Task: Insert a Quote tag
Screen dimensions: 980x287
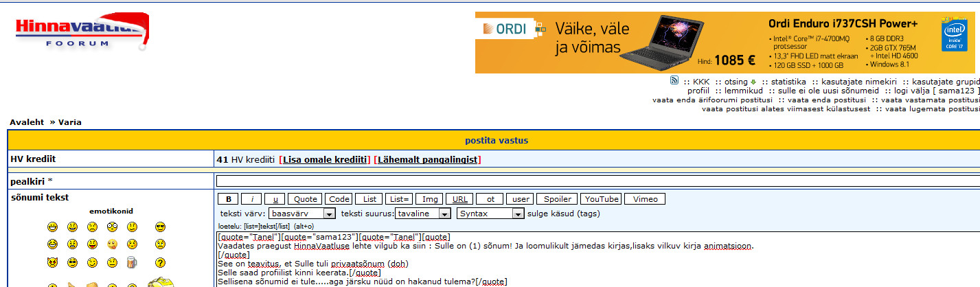Action: [x=305, y=199]
